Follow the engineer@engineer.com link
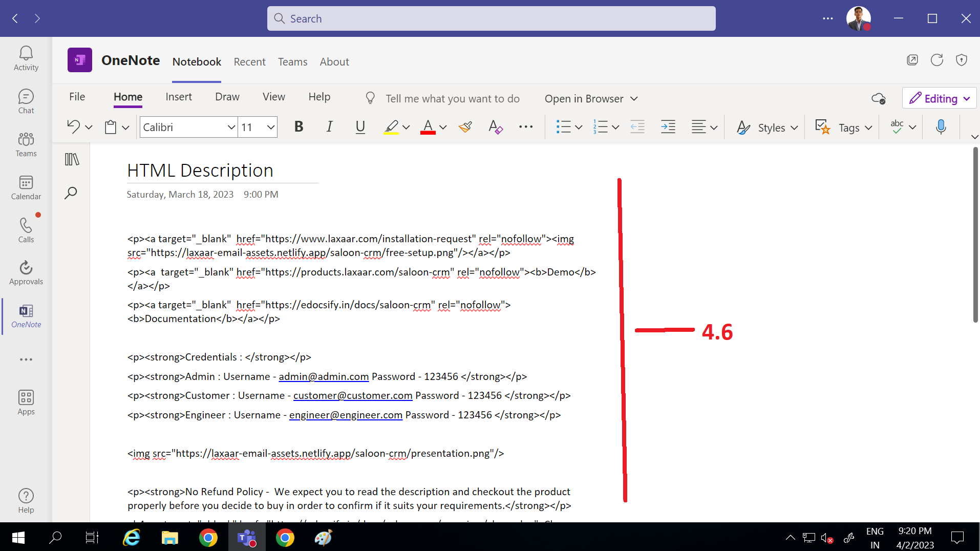This screenshot has height=551, width=980. click(x=346, y=415)
